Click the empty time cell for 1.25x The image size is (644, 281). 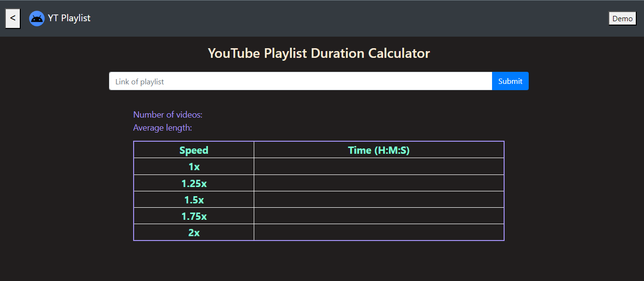[379, 183]
